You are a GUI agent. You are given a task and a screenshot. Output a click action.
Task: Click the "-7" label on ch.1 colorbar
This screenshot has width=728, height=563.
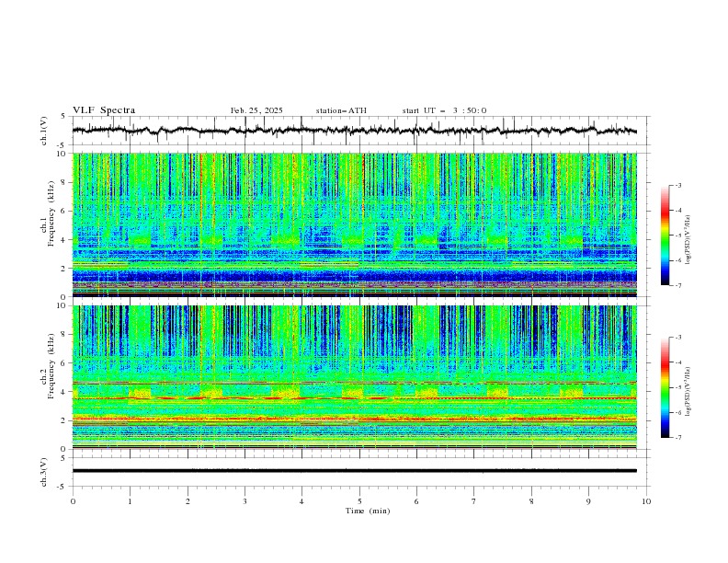click(677, 285)
